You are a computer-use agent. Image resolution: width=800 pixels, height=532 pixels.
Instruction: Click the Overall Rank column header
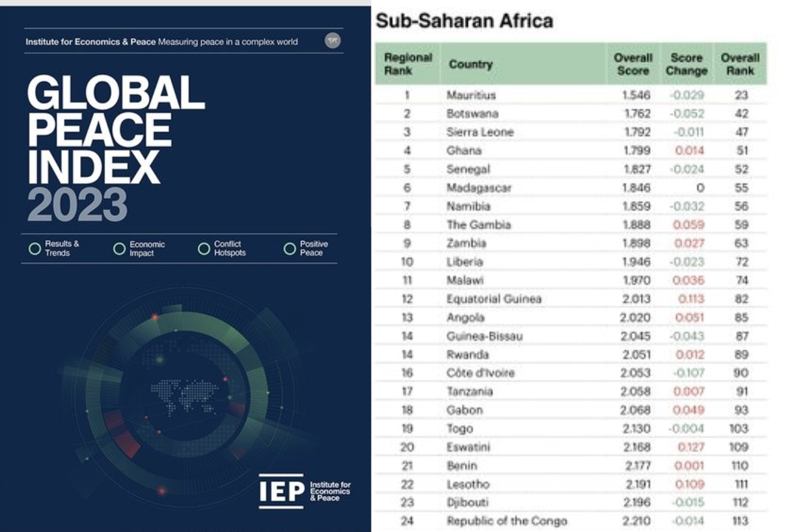click(740, 64)
